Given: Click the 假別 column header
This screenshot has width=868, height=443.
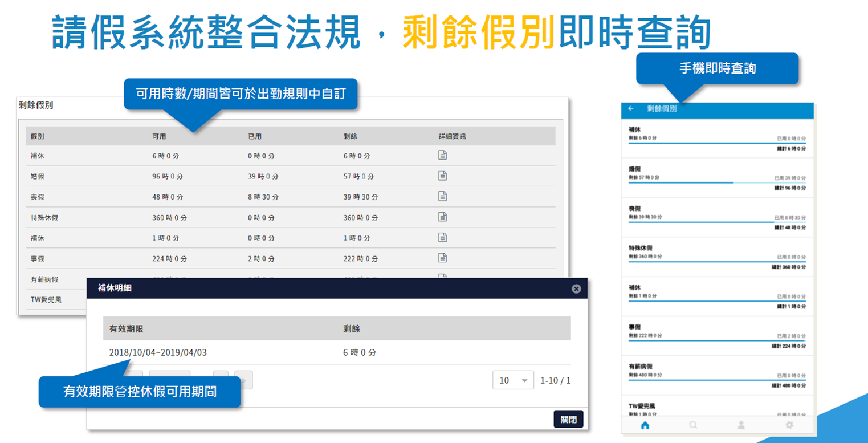Looking at the screenshot, I should click(38, 136).
